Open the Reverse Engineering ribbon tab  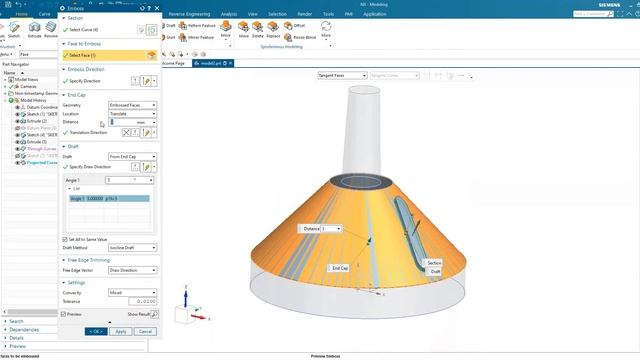click(189, 14)
